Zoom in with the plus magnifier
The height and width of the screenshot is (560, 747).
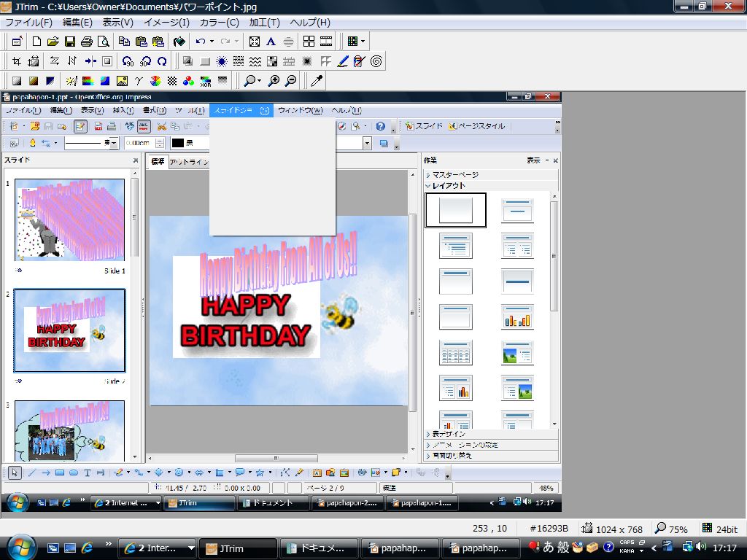tap(274, 81)
